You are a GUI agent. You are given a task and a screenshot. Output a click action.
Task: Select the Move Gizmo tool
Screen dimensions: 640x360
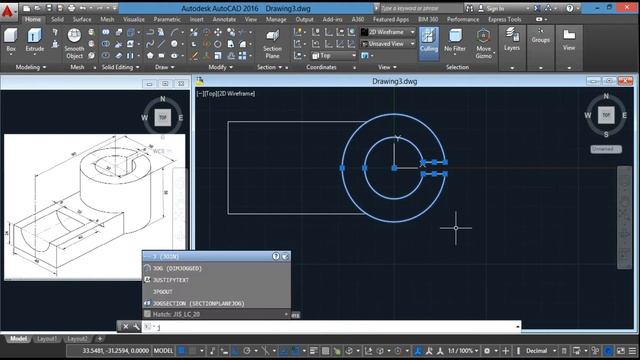484,43
